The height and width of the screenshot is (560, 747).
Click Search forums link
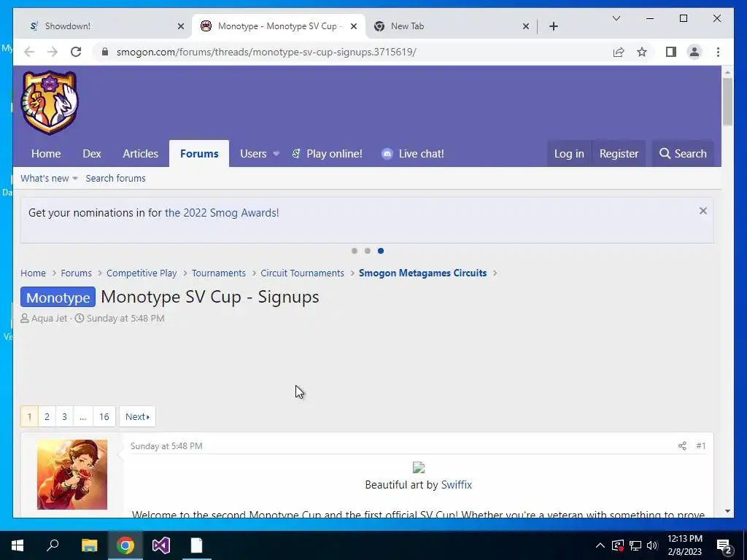coord(115,179)
